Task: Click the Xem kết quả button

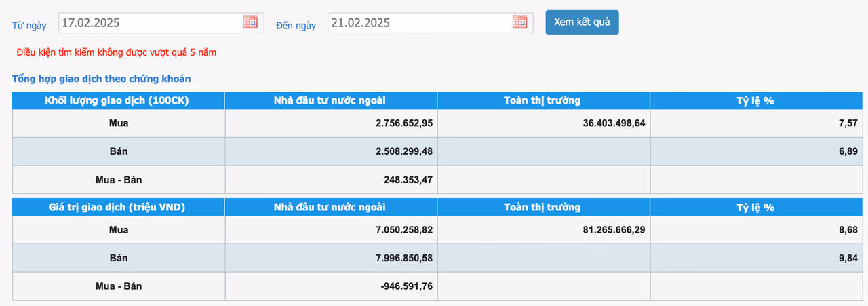Action: point(582,22)
